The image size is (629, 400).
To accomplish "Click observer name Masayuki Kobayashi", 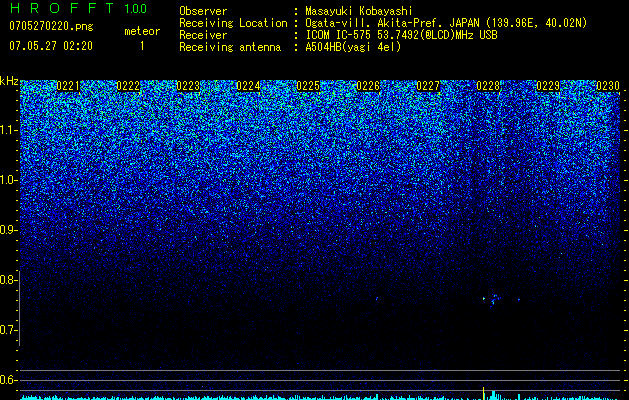I will (x=359, y=11).
